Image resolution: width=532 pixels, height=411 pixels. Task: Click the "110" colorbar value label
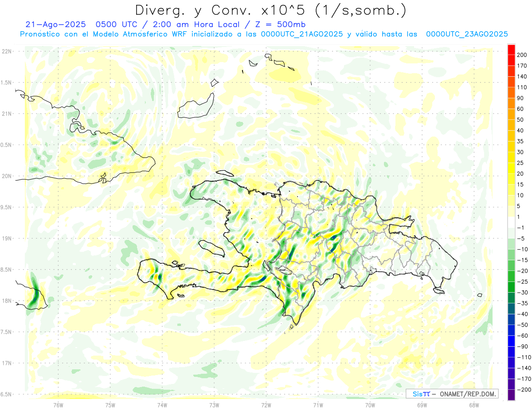522,87
